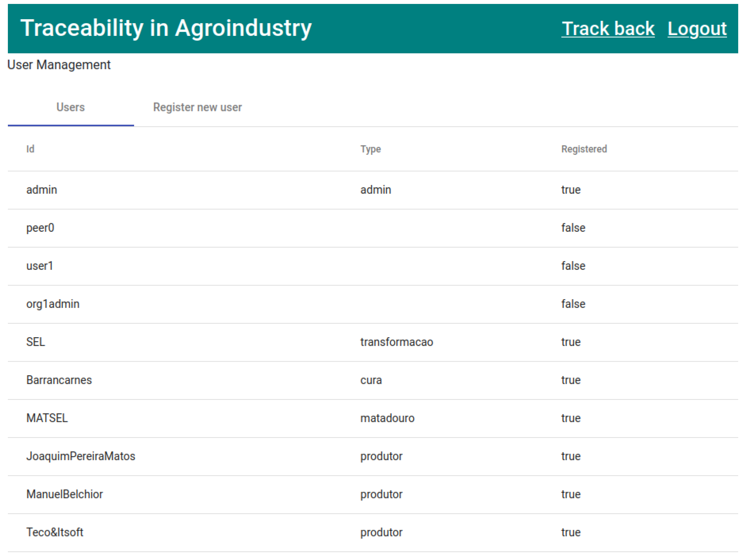Viewport: 750px width, 560px height.
Task: Click the Track back link
Action: [608, 29]
